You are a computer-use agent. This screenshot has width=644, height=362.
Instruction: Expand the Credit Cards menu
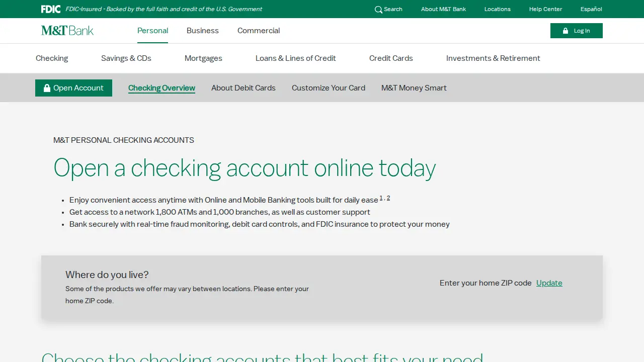[391, 58]
